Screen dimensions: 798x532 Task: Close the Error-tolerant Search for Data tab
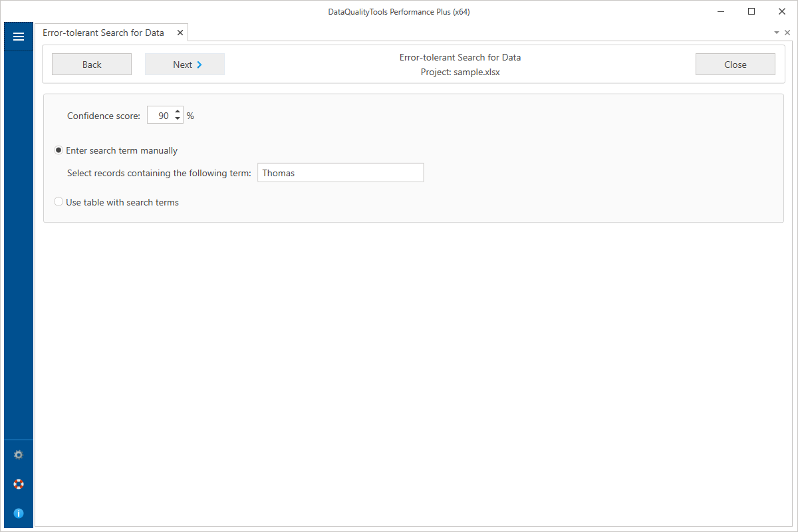pos(180,32)
